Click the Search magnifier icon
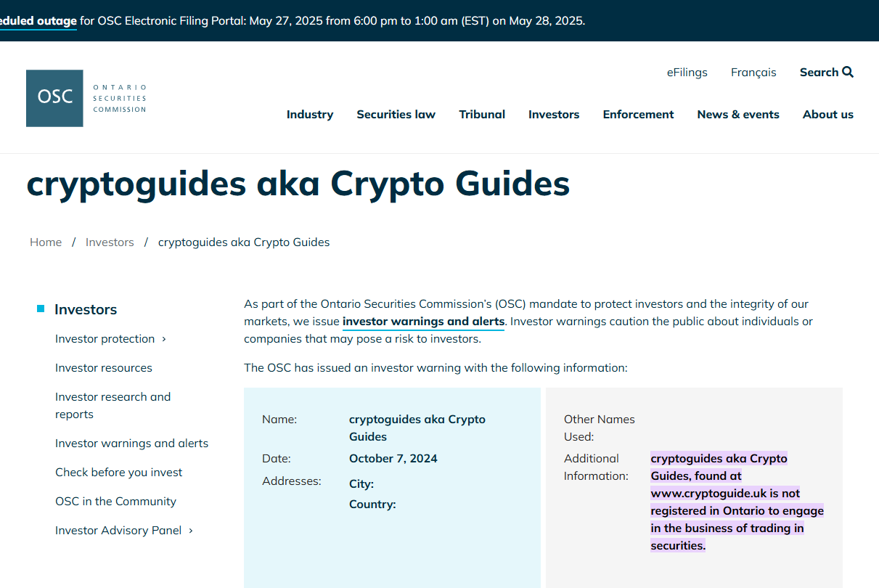This screenshot has height=588, width=879. (x=848, y=72)
